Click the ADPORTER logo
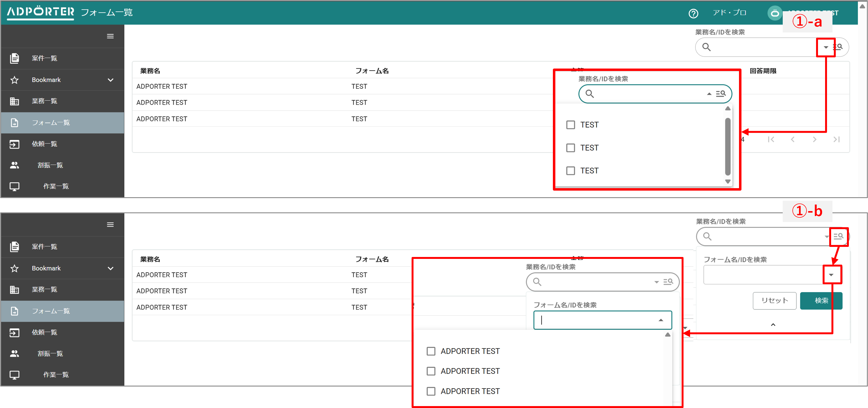 tap(40, 12)
